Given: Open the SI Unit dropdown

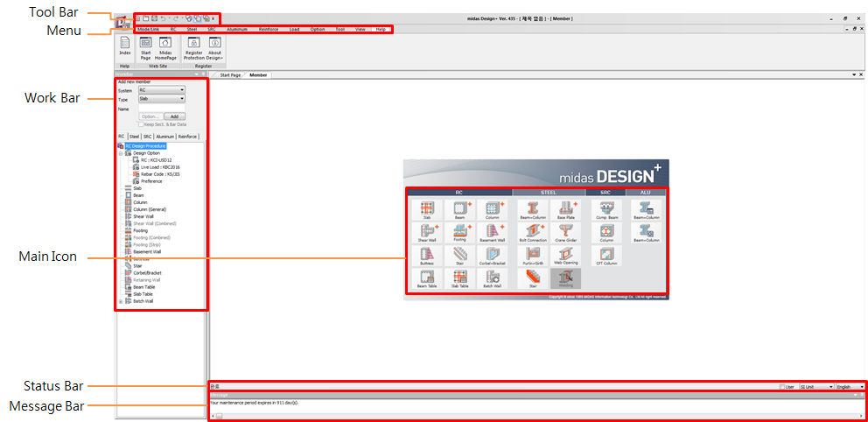Looking at the screenshot, I should pos(816,387).
